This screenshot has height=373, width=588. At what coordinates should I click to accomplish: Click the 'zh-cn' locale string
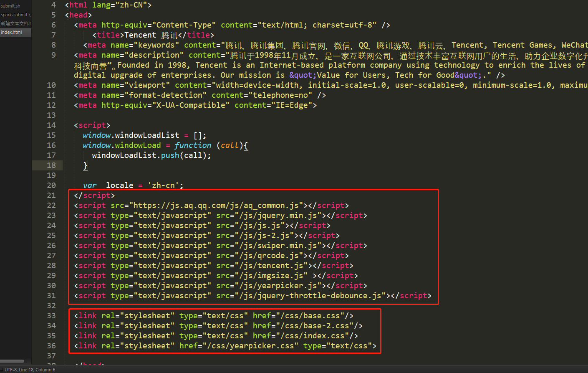[163, 185]
